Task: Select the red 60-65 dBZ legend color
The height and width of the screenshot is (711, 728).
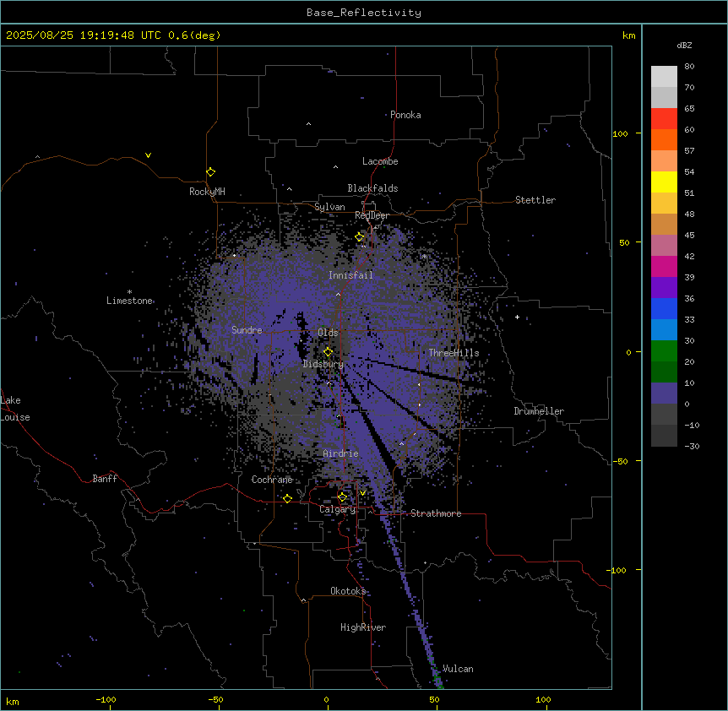Action: (x=664, y=119)
